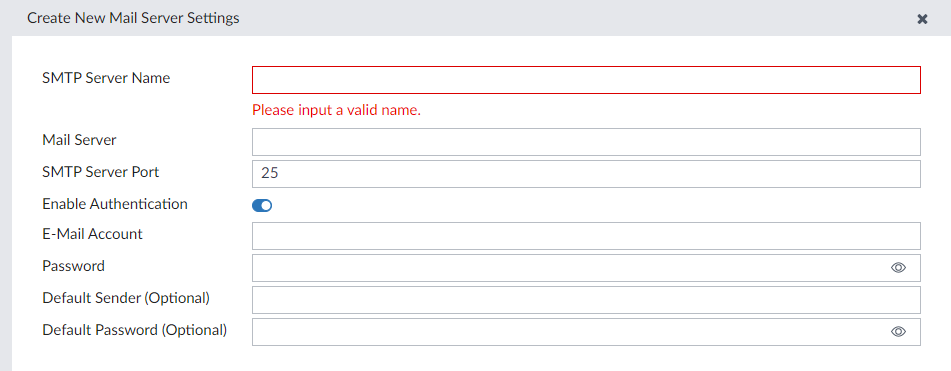Click the Mail Server label
The width and height of the screenshot is (951, 371).
(x=79, y=140)
